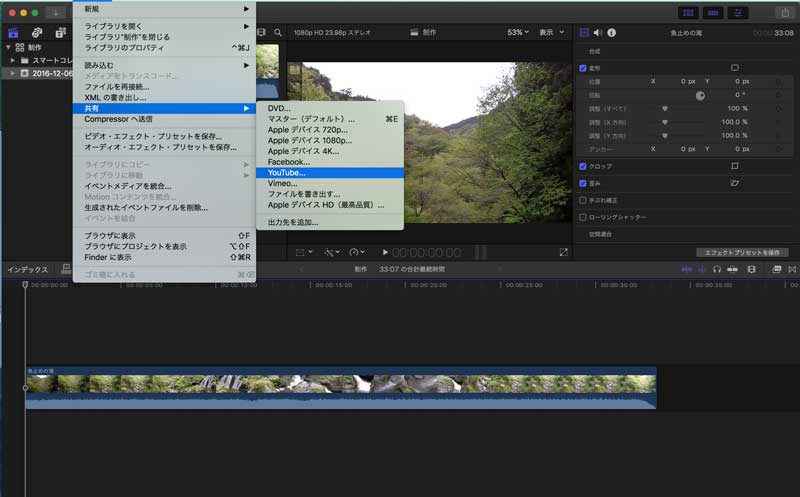Choose Vimeo... from the share submenu

pos(284,183)
